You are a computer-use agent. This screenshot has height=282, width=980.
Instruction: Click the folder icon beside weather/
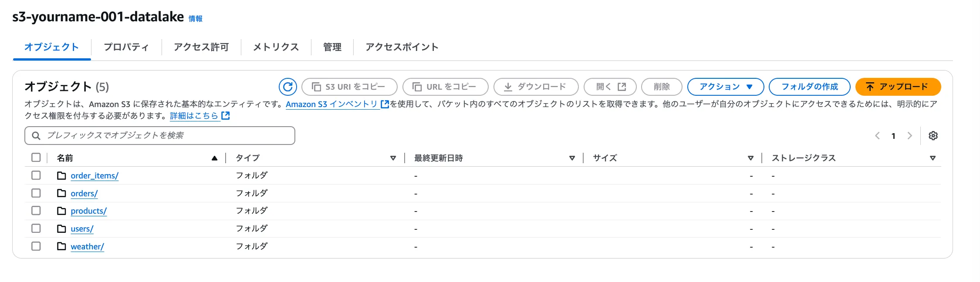point(61,246)
